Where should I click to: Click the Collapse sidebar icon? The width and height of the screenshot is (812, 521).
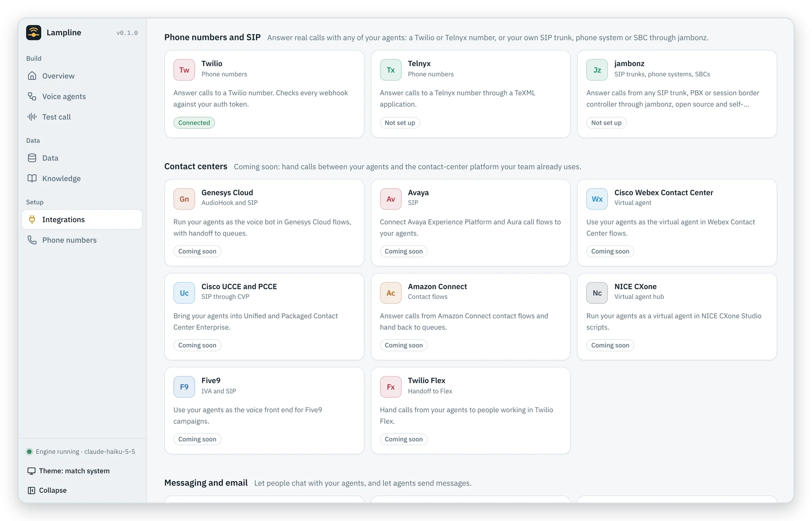click(32, 490)
